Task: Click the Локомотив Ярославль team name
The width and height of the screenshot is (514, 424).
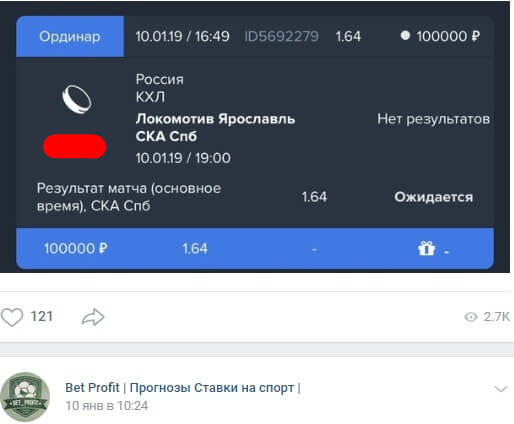Action: point(215,119)
